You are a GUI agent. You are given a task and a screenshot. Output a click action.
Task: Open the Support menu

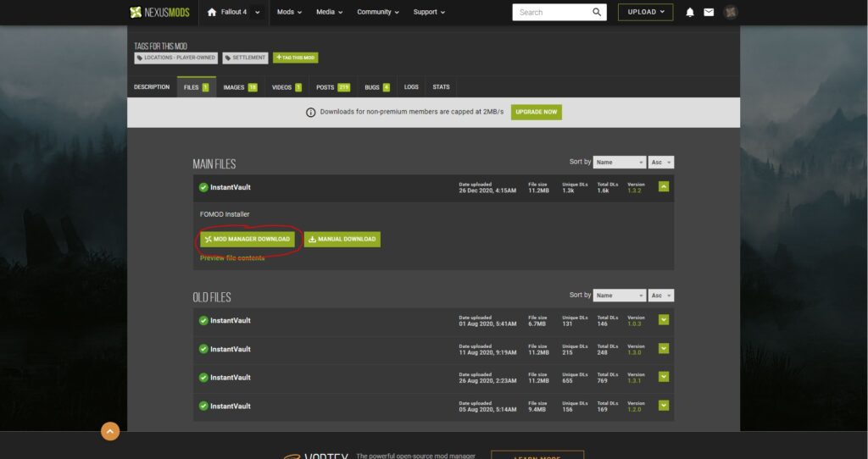click(429, 12)
